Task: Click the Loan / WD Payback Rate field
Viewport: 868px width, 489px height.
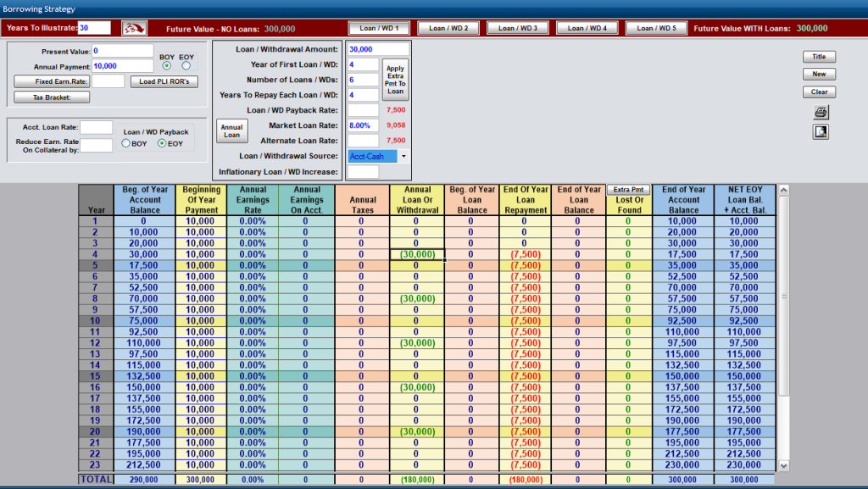Action: pyautogui.click(x=363, y=110)
